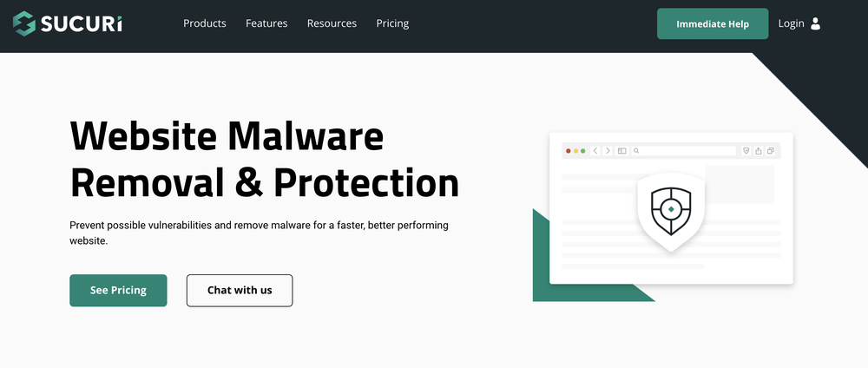Start a chat with Chat with us
This screenshot has width=868, height=368.
pyautogui.click(x=240, y=290)
